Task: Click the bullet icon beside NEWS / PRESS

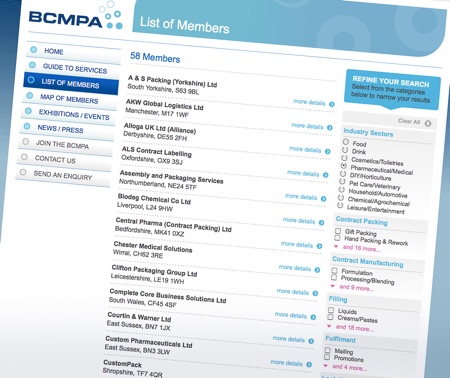Action: coord(27,126)
